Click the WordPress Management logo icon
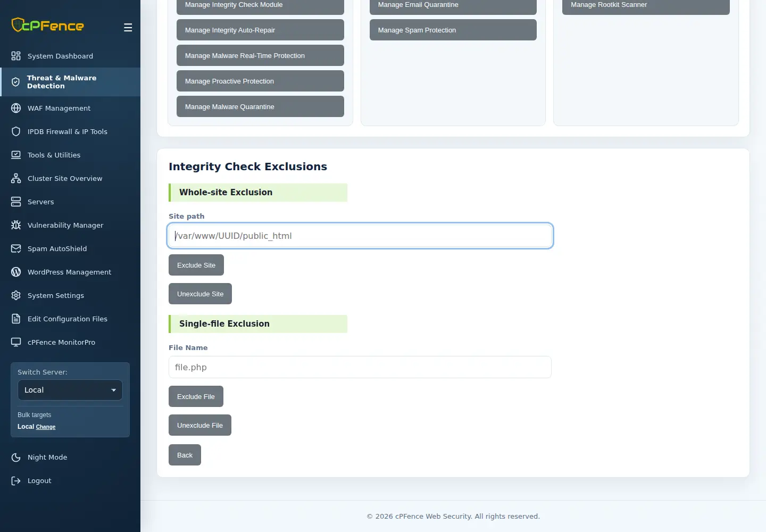 point(16,272)
